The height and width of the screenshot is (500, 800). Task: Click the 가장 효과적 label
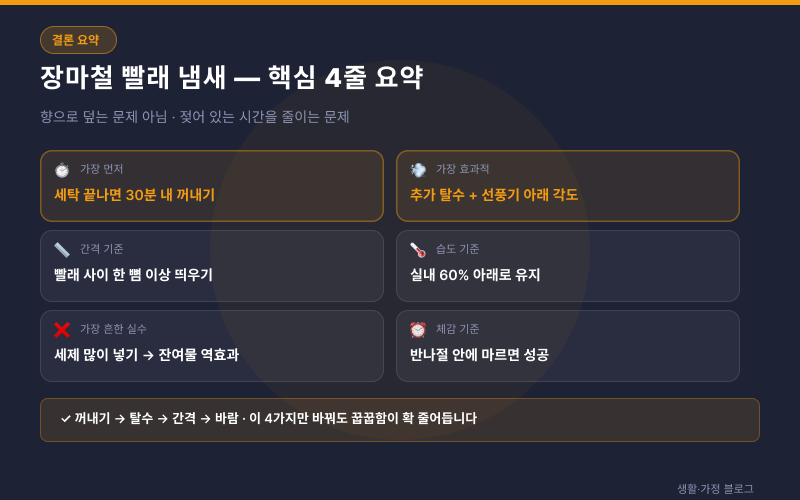click(x=462, y=169)
